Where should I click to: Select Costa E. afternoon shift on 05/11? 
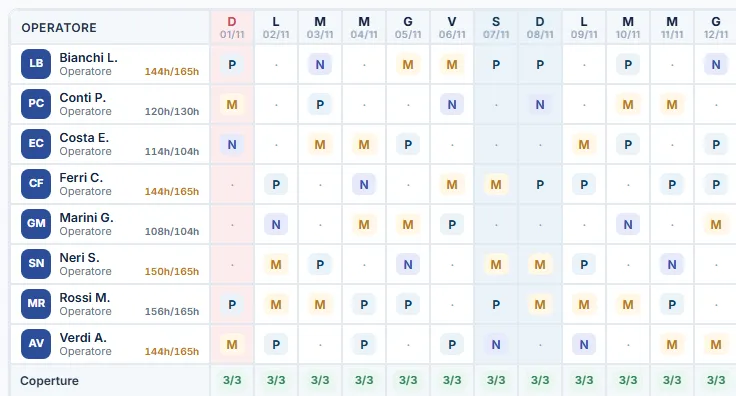(408, 145)
